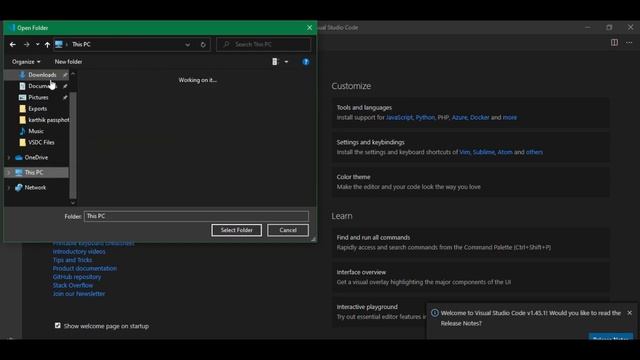The image size is (640, 360).
Task: Open Interface overview
Action: 471,277
